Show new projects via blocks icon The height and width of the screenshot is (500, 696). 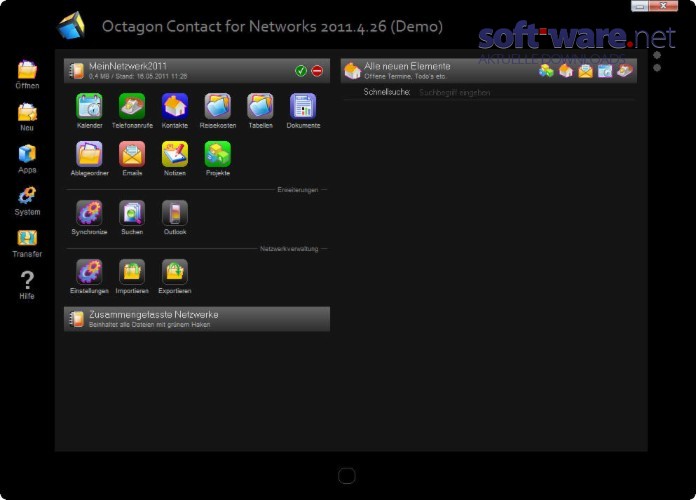pos(546,71)
